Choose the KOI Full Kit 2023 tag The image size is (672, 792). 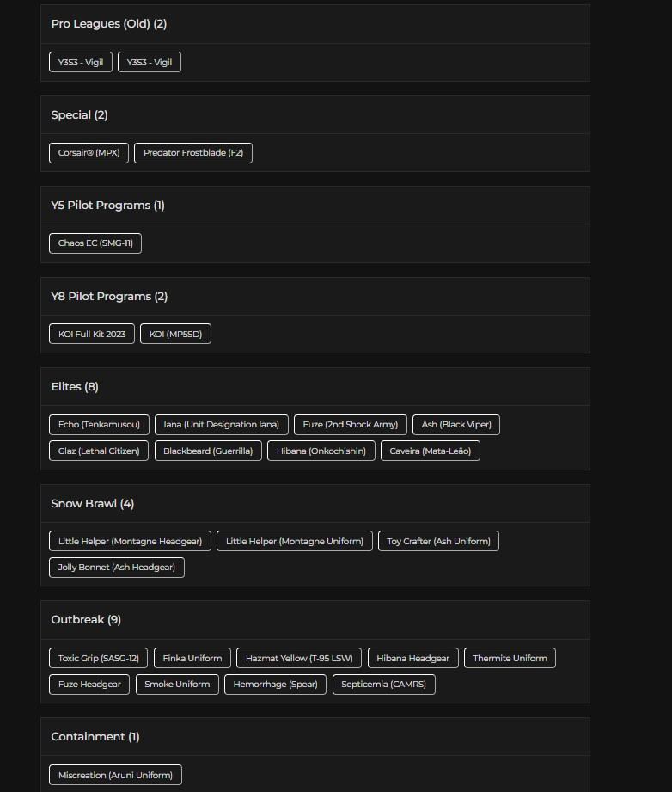pos(92,334)
